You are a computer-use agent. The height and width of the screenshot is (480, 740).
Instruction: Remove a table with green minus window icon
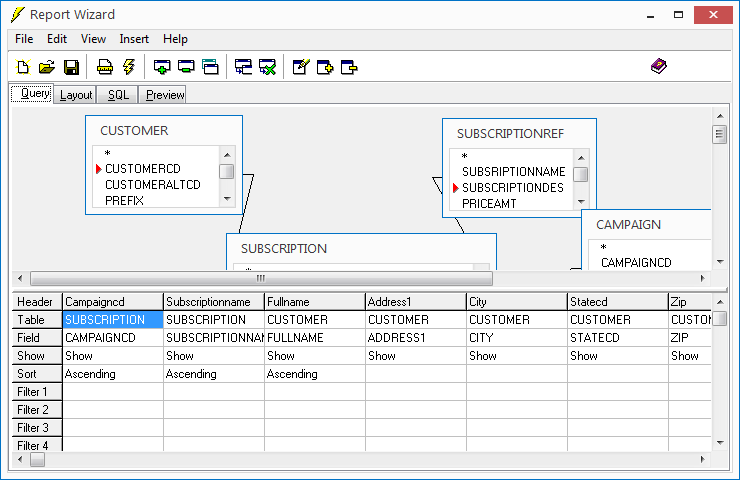pos(186,67)
